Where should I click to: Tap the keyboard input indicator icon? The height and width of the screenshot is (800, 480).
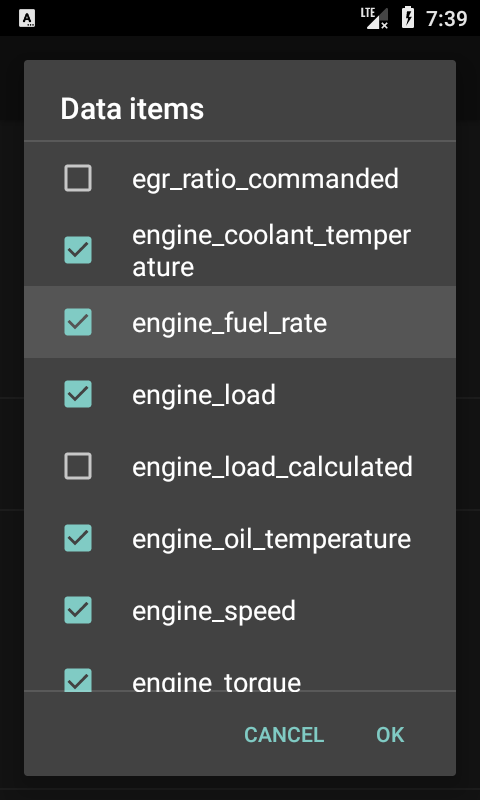(27, 18)
